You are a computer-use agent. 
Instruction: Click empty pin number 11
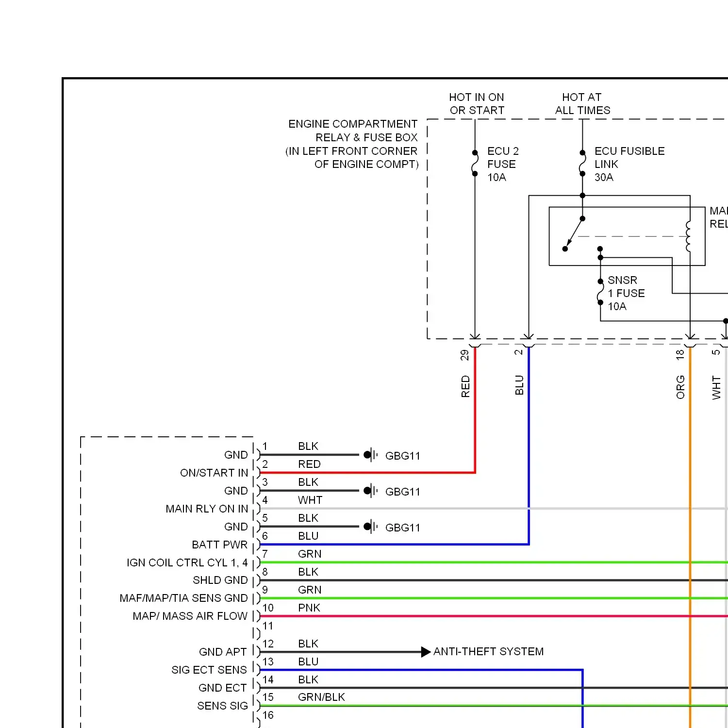pyautogui.click(x=268, y=626)
